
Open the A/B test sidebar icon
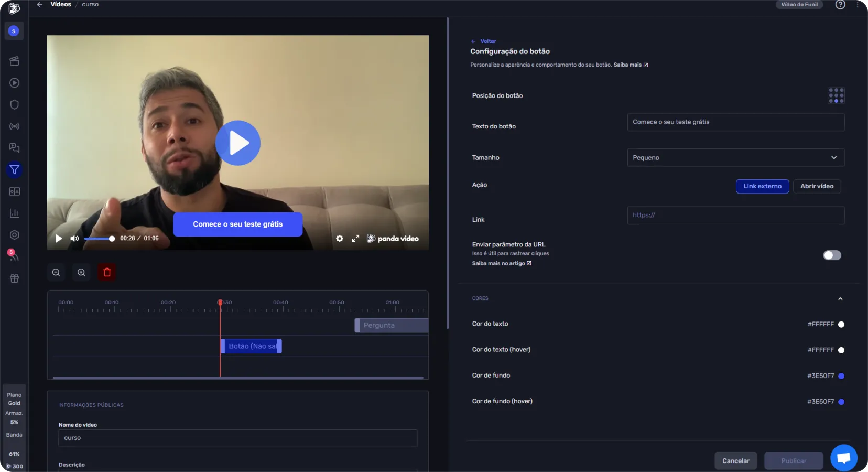[x=14, y=191]
